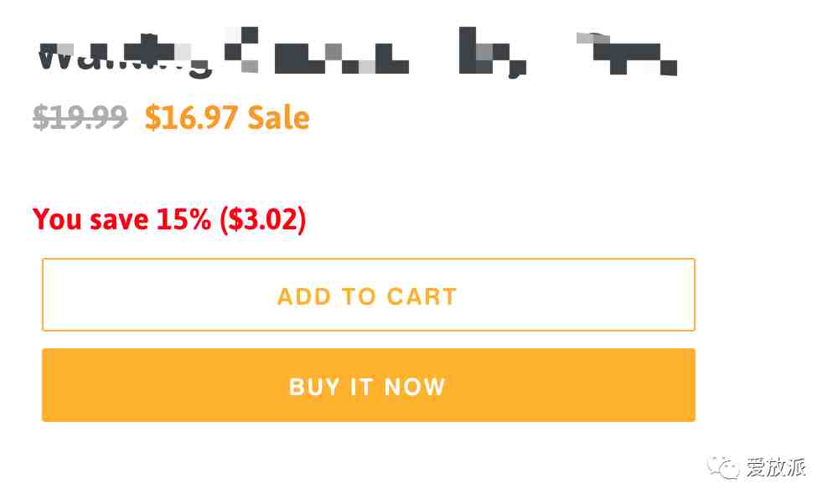Click the word ADD in the white button
833x504 pixels.
[x=304, y=296]
